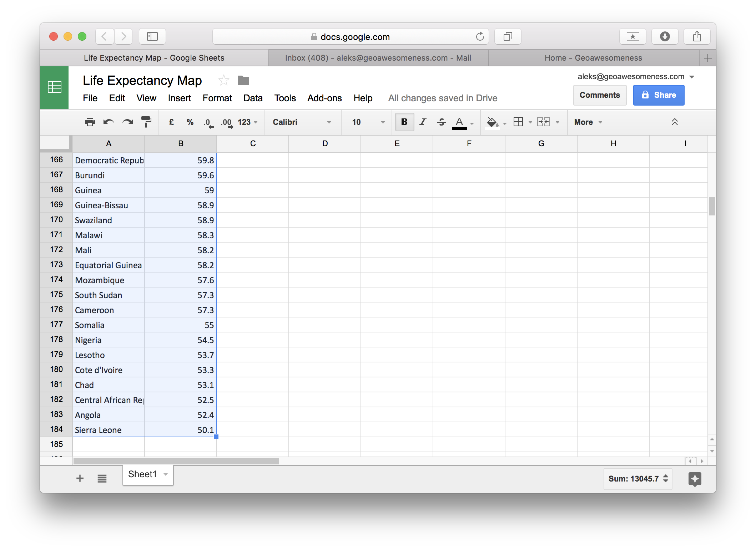This screenshot has width=756, height=550.
Task: Click the Print icon in toolbar
Action: [90, 122]
